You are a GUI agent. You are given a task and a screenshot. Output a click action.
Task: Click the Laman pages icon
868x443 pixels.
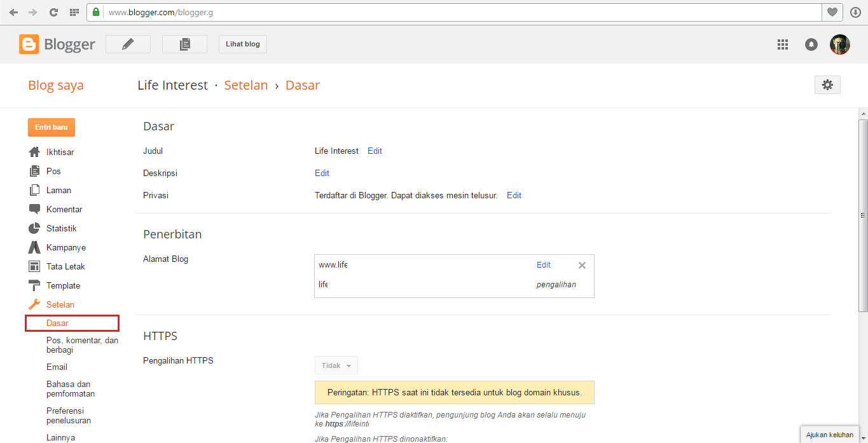[x=34, y=190]
